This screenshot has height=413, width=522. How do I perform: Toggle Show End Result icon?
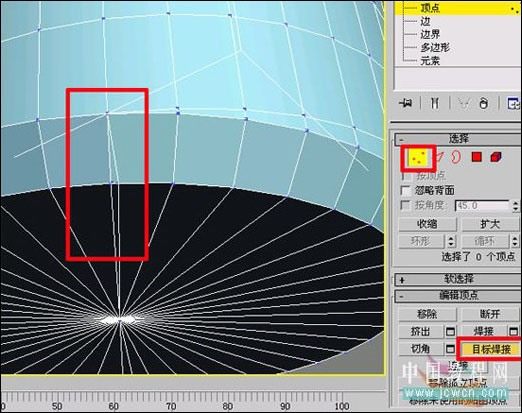click(x=434, y=103)
